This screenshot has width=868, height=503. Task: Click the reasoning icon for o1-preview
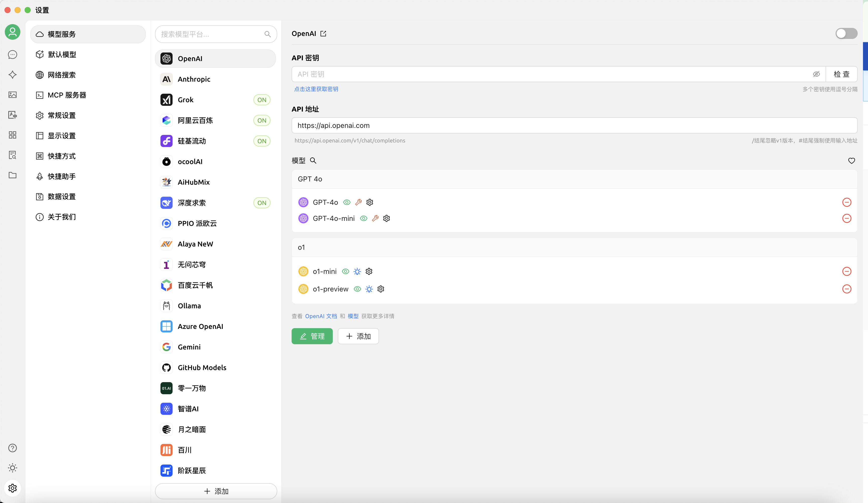click(369, 289)
